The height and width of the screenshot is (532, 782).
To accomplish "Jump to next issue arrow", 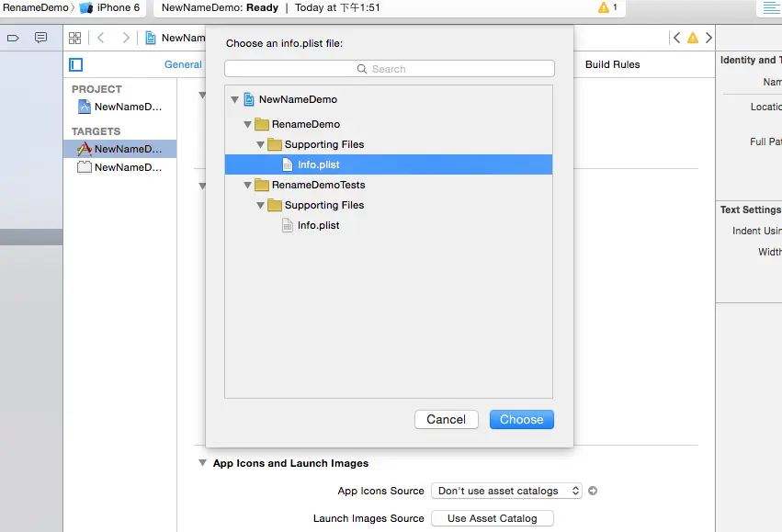I will [x=708, y=38].
